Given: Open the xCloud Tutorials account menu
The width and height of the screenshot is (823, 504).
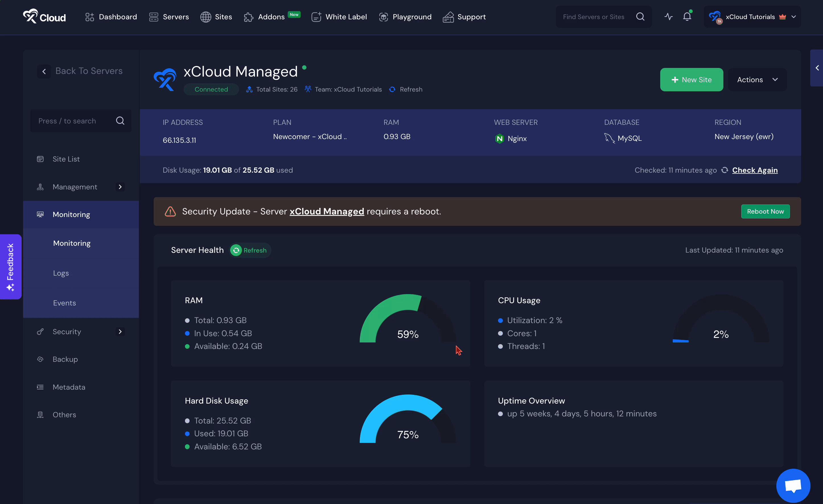Looking at the screenshot, I should point(752,17).
